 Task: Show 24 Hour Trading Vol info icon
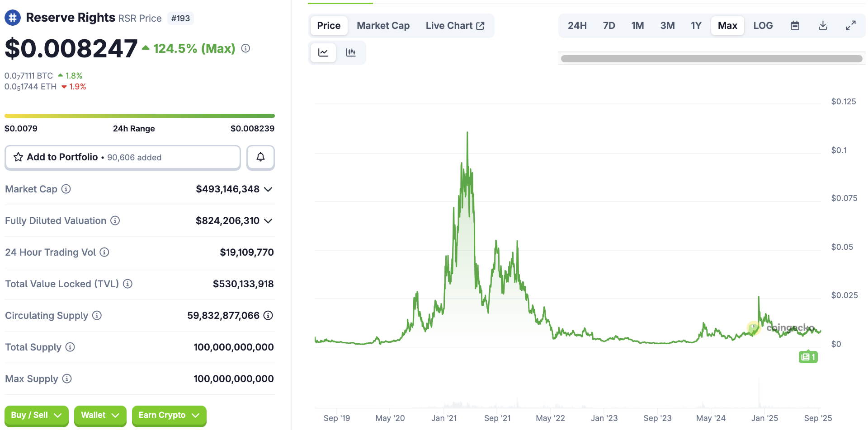click(x=104, y=252)
